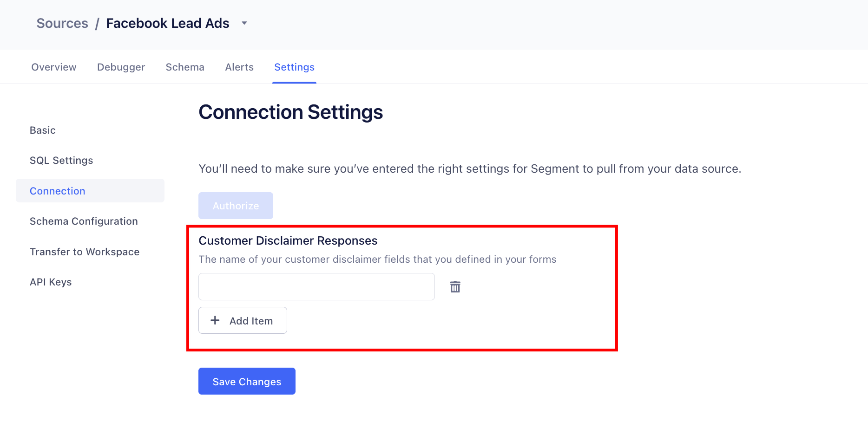Open the source switcher dropdown arrow

click(245, 23)
